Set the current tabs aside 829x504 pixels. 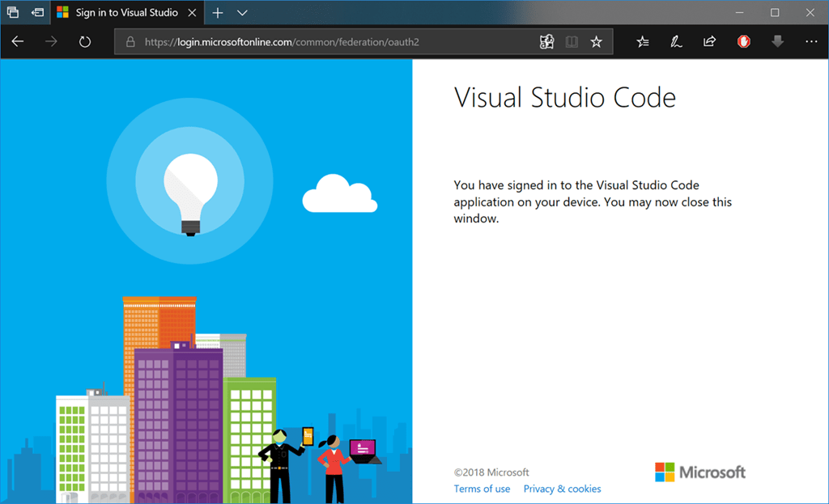click(37, 13)
